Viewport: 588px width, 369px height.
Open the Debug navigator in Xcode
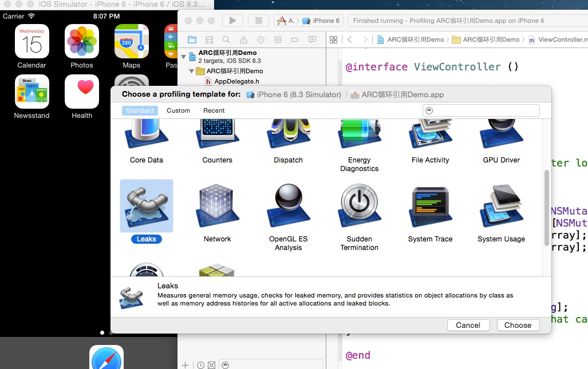(278, 39)
